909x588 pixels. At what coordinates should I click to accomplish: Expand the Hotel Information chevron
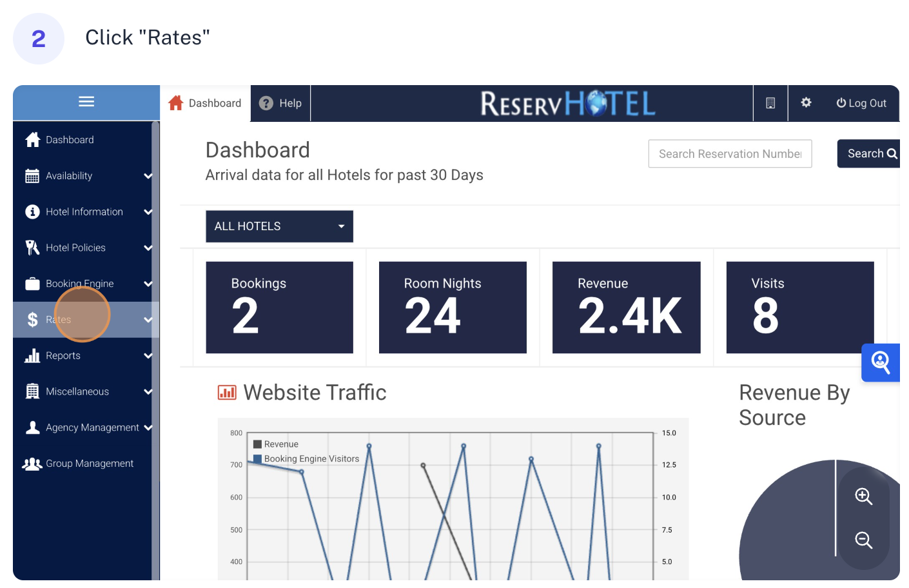click(x=148, y=212)
